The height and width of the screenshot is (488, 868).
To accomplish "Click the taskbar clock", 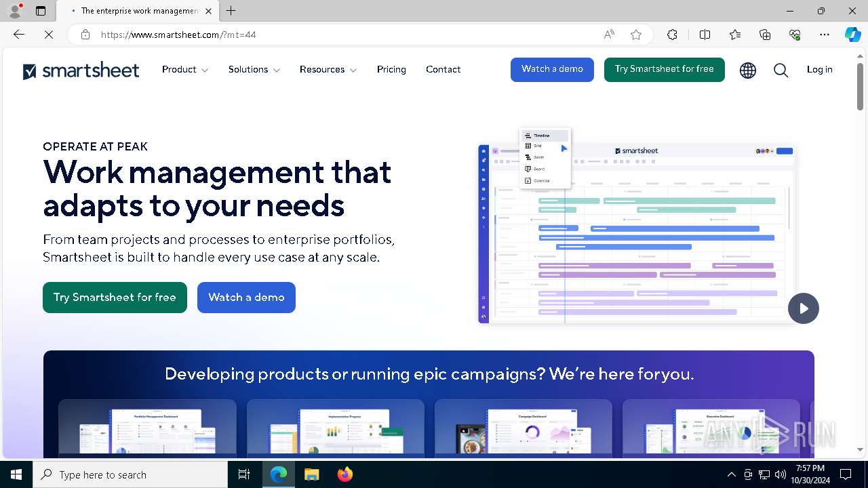I will (810, 474).
